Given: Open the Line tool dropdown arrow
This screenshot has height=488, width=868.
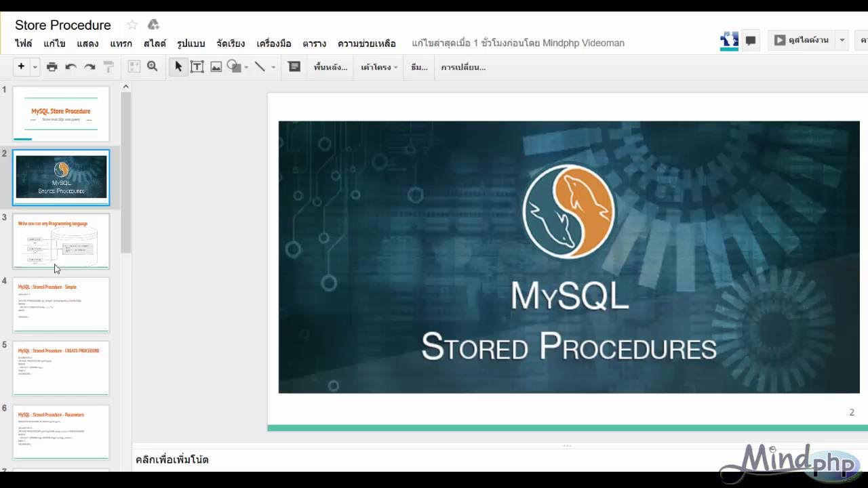Looking at the screenshot, I should tap(273, 67).
